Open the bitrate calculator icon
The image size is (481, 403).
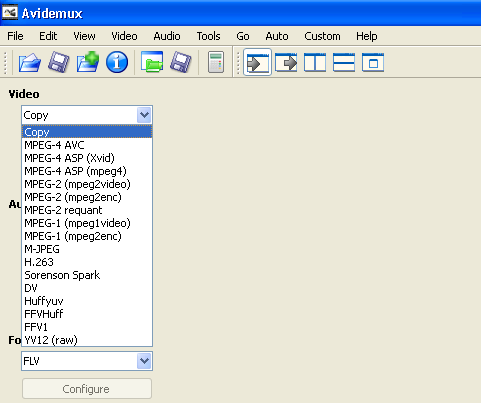(216, 62)
